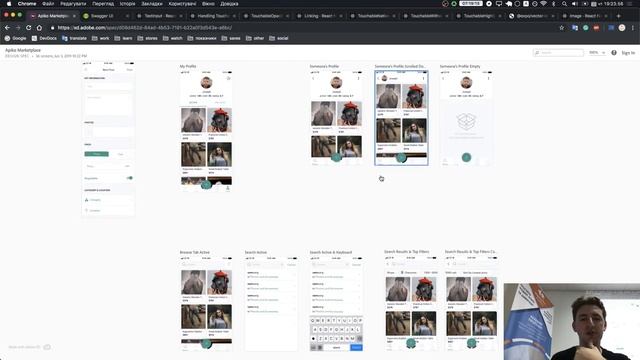640x360 pixels.
Task: Open the Chrome menu in menu bar
Action: point(27,4)
